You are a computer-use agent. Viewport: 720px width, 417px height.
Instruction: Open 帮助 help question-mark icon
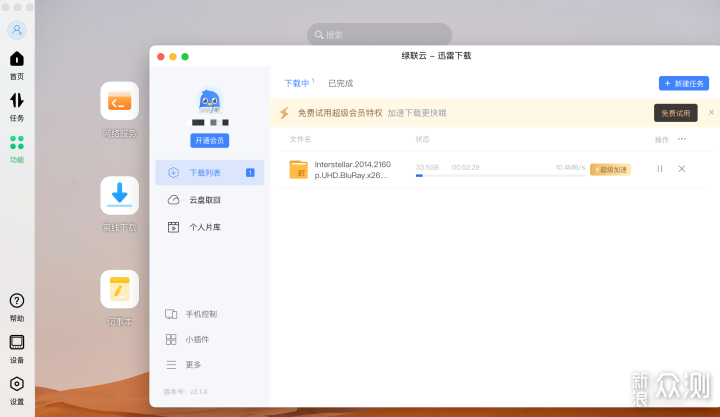point(17,301)
